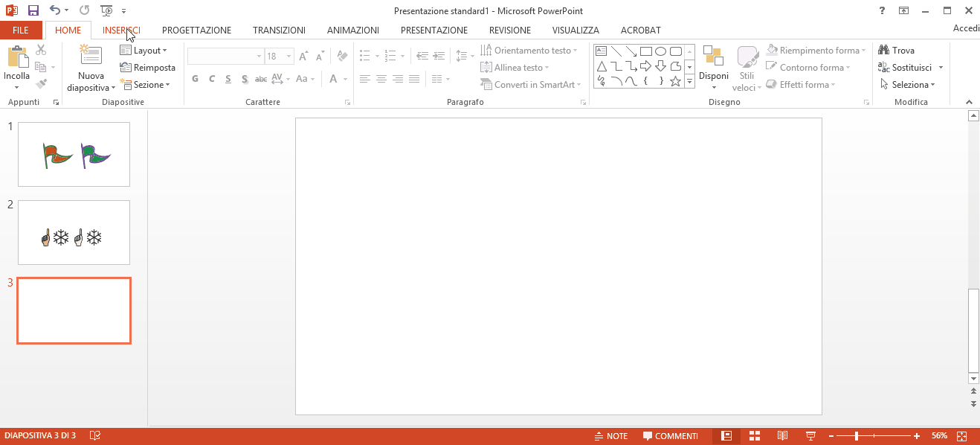The width and height of the screenshot is (980, 445).
Task: Undo the last action in quick access toolbar
Action: tap(55, 10)
